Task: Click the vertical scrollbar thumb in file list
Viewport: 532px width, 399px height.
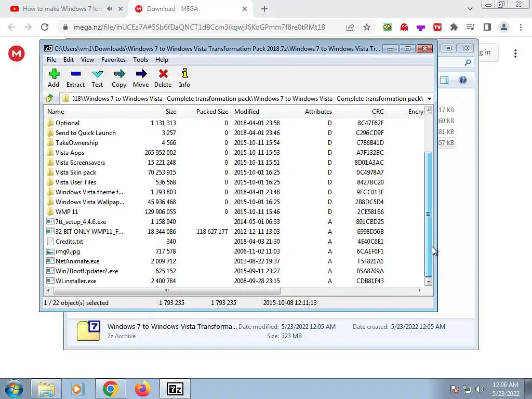Action: pyautogui.click(x=429, y=214)
